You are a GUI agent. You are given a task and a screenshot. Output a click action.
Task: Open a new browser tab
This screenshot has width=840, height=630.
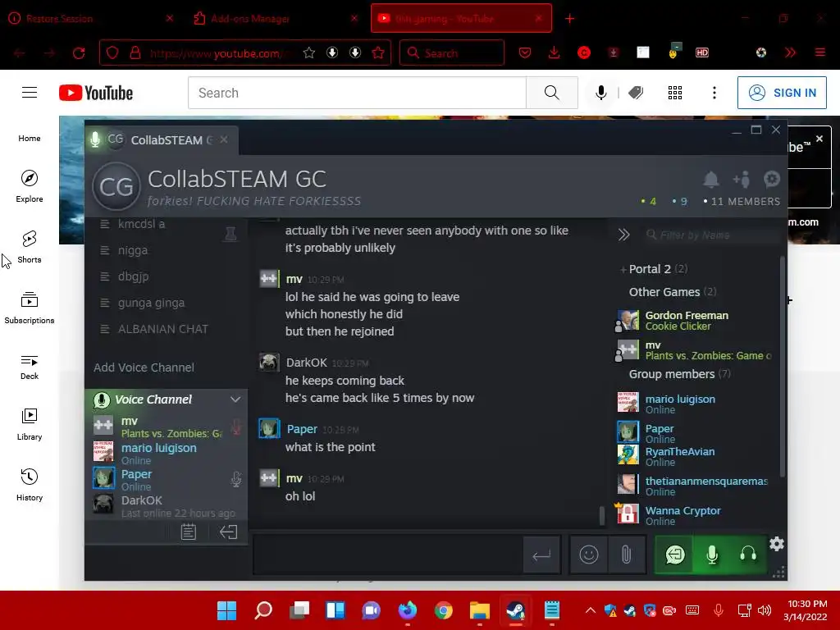(x=569, y=19)
